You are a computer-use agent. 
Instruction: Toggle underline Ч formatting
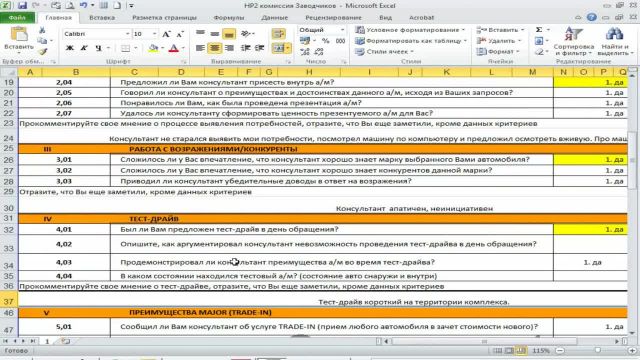[x=98, y=48]
